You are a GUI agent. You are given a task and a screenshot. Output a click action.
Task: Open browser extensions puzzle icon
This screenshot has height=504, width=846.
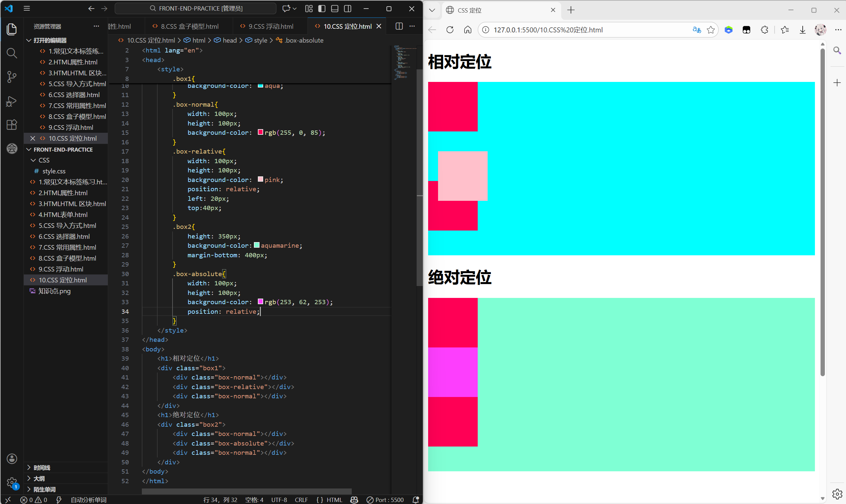coord(764,30)
